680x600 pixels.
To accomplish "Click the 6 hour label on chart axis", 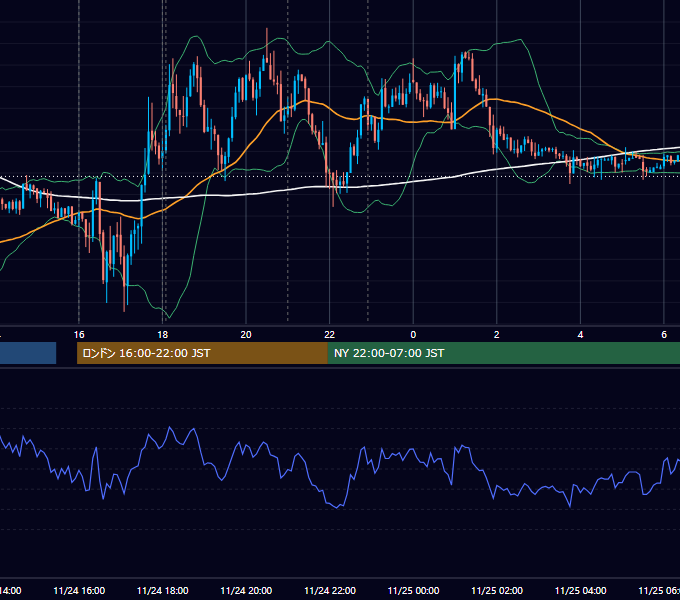I will [x=664, y=335].
